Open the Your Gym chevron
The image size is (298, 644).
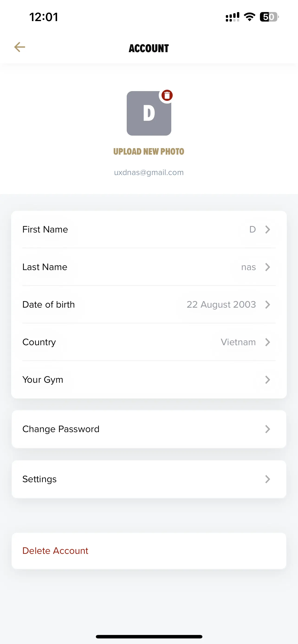267,379
